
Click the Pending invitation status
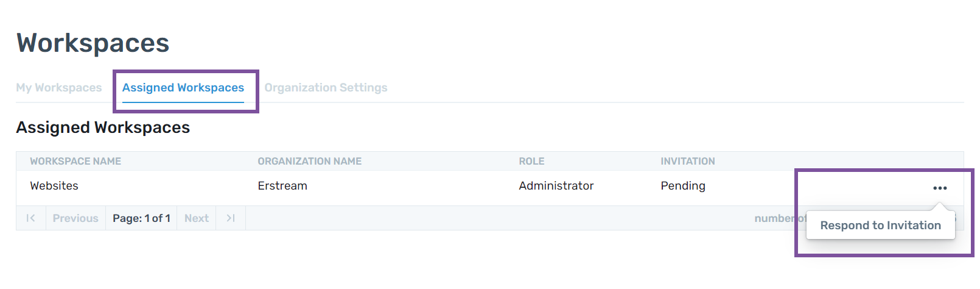pos(683,186)
